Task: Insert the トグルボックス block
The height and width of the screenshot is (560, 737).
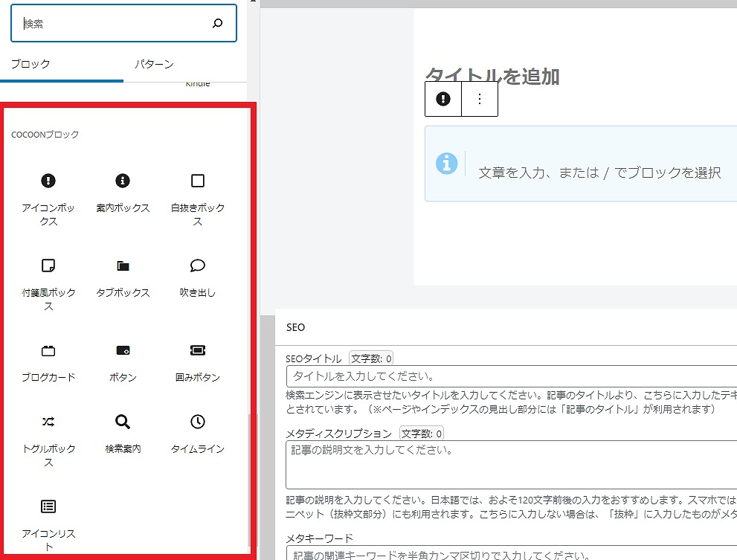Action: (x=48, y=440)
